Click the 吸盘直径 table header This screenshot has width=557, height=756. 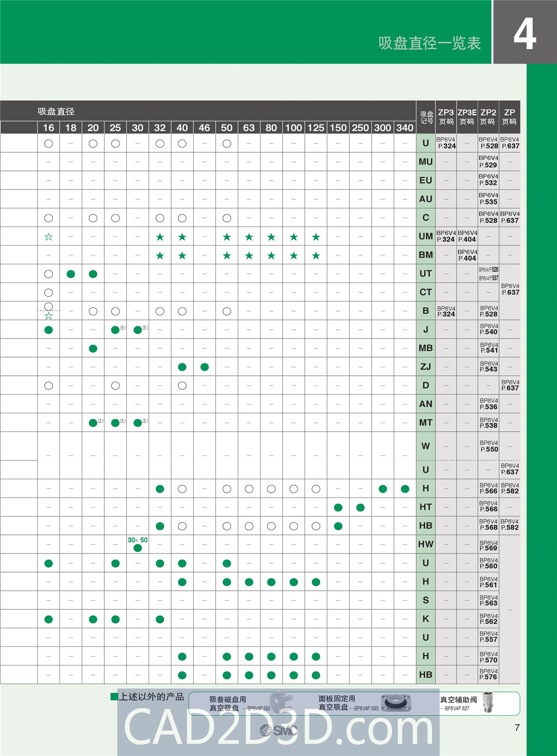[x=56, y=111]
